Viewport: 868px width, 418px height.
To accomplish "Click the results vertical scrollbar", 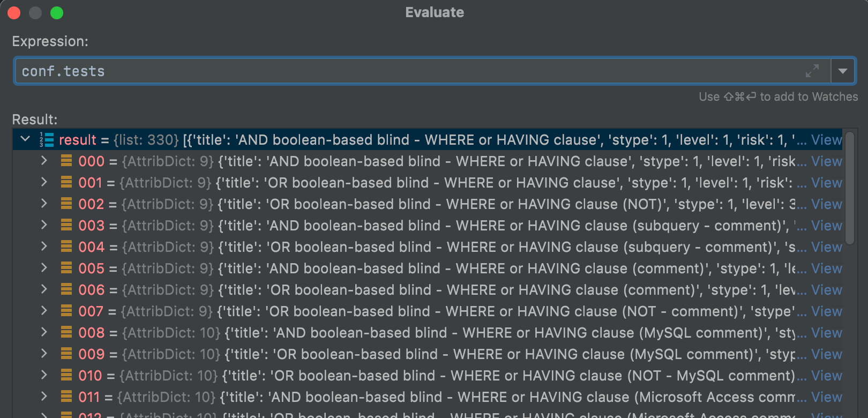I will [850, 188].
